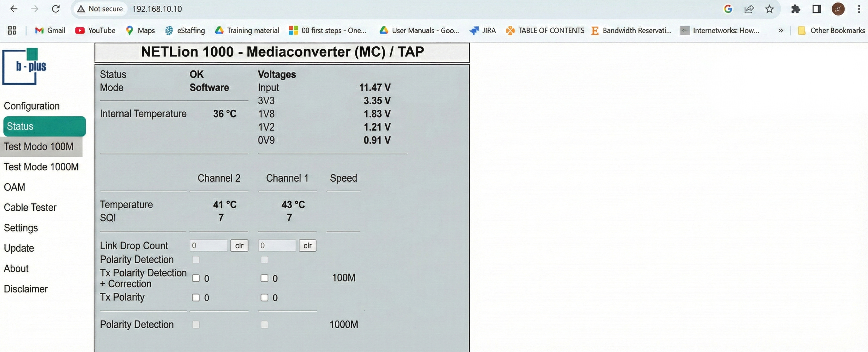Click the Channel 2 Link Drop Count field

[209, 246]
